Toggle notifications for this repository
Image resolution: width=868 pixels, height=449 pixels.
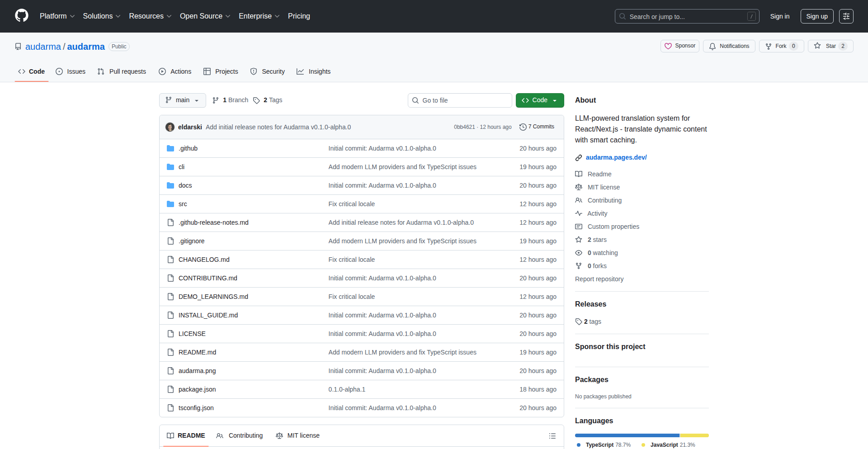tap(729, 46)
